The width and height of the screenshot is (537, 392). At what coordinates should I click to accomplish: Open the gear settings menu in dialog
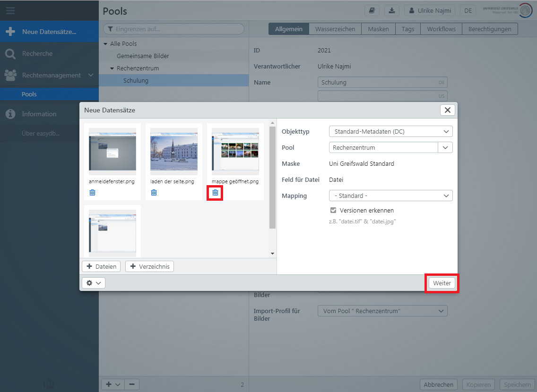[x=93, y=283]
